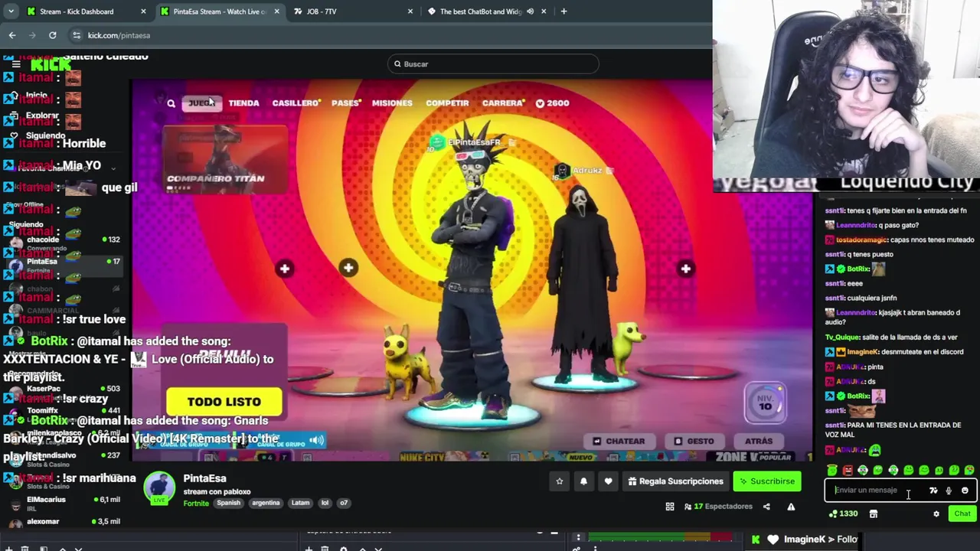980x551 pixels.
Task: Reload the page with the refresh icon
Action: [x=52, y=35]
